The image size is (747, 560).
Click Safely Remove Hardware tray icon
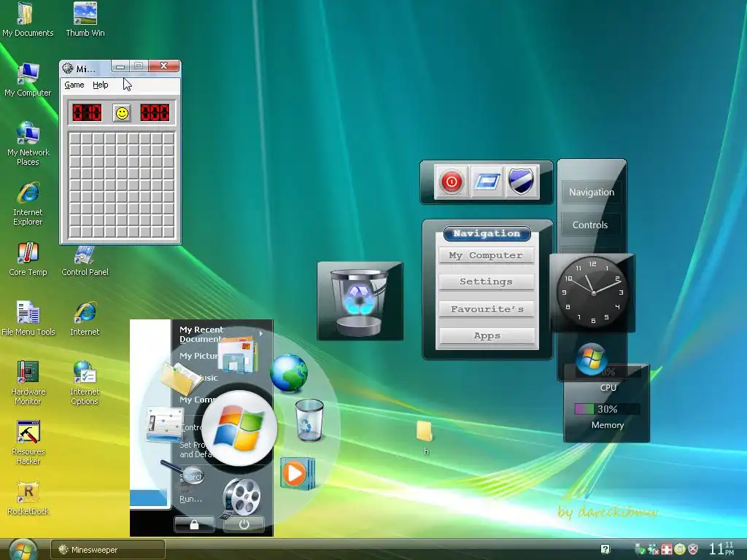point(640,550)
